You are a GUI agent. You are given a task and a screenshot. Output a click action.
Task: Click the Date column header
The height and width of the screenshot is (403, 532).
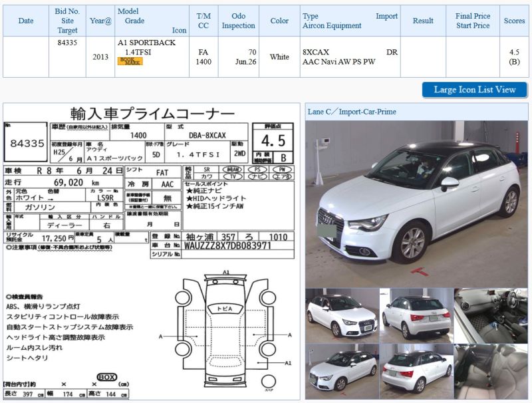[x=26, y=21]
